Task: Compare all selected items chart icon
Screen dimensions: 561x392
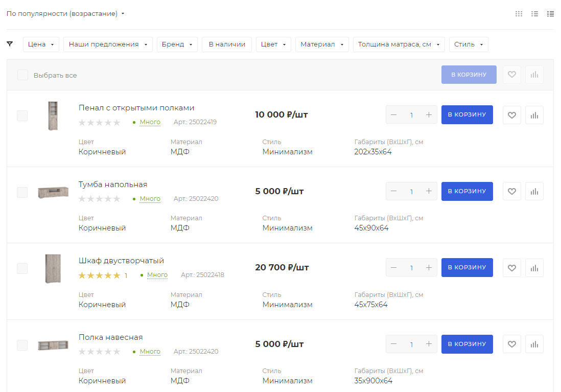Action: click(x=534, y=75)
